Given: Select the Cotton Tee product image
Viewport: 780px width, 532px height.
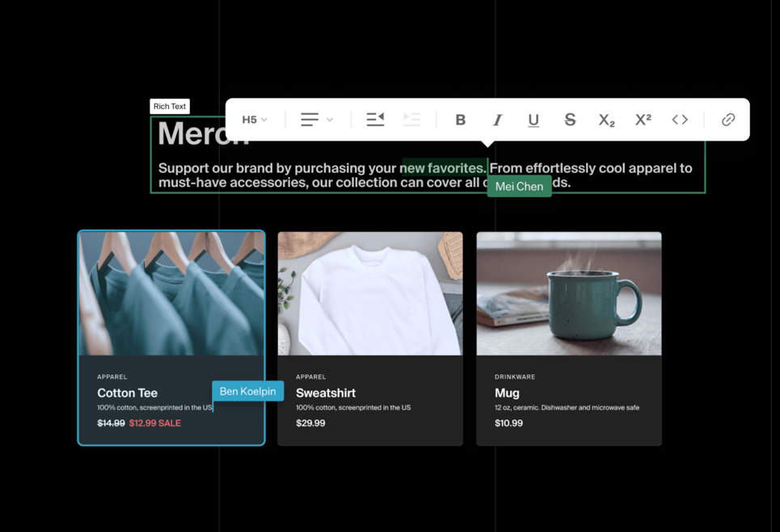Looking at the screenshot, I should [x=171, y=293].
